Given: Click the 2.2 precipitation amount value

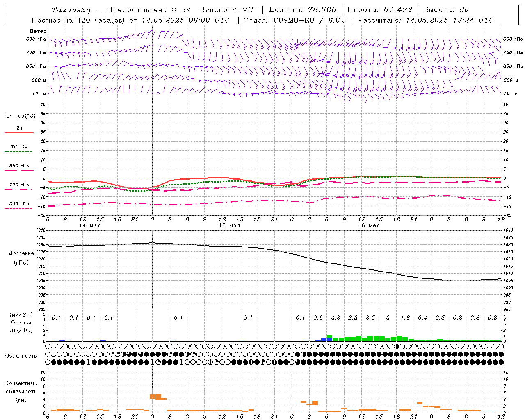Looking at the screenshot, I should 336,318.
